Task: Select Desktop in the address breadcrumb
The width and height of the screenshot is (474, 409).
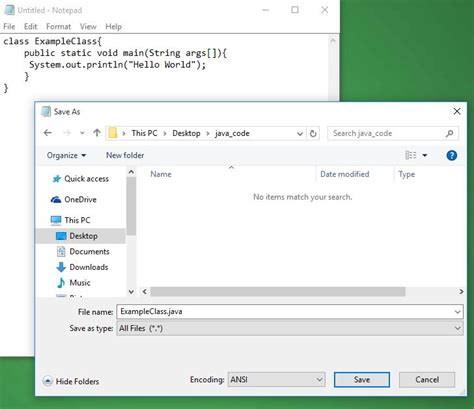Action: coord(186,133)
